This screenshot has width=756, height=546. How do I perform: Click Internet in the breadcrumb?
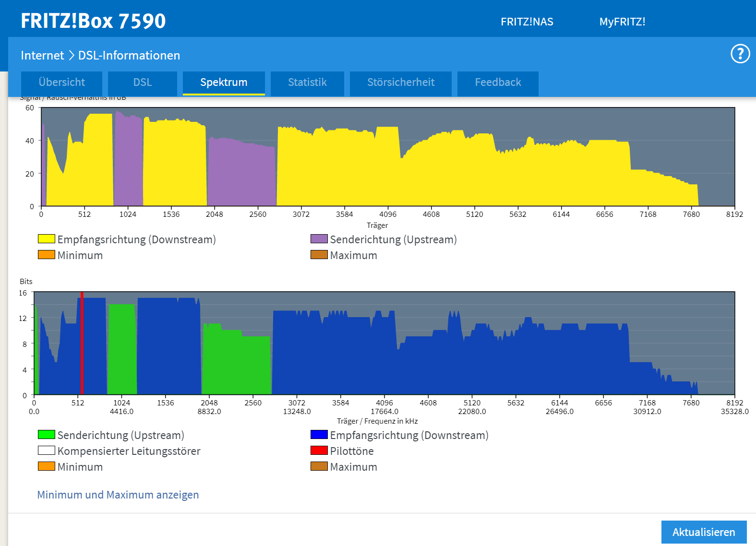click(x=42, y=55)
